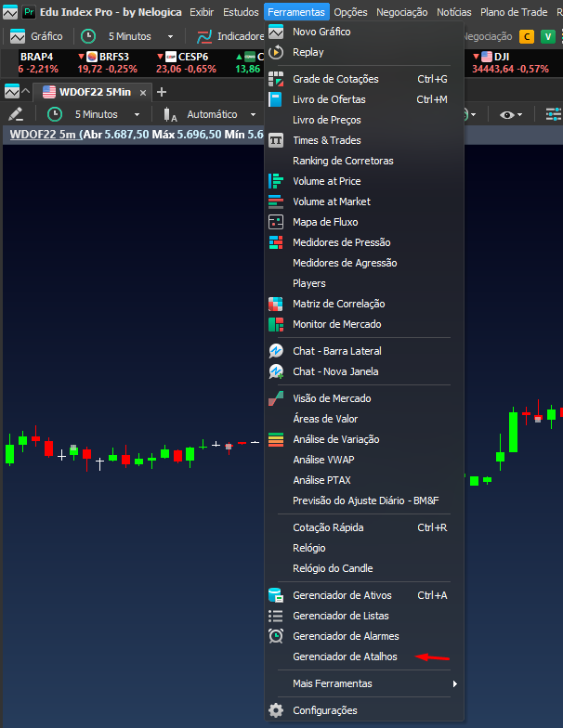Open Análise de Variação icon
Screen dimensions: 563x728
coord(276,439)
